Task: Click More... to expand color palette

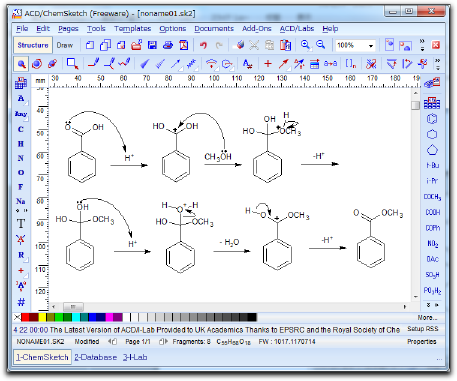Action: (427, 318)
